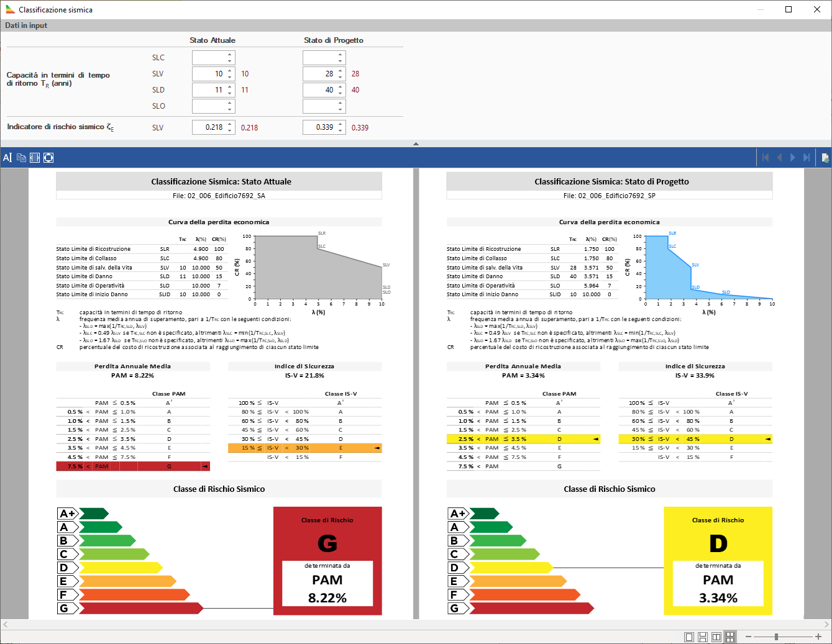Click the copy pages icon in toolbar
This screenshot has width=832, height=644.
tap(21, 158)
